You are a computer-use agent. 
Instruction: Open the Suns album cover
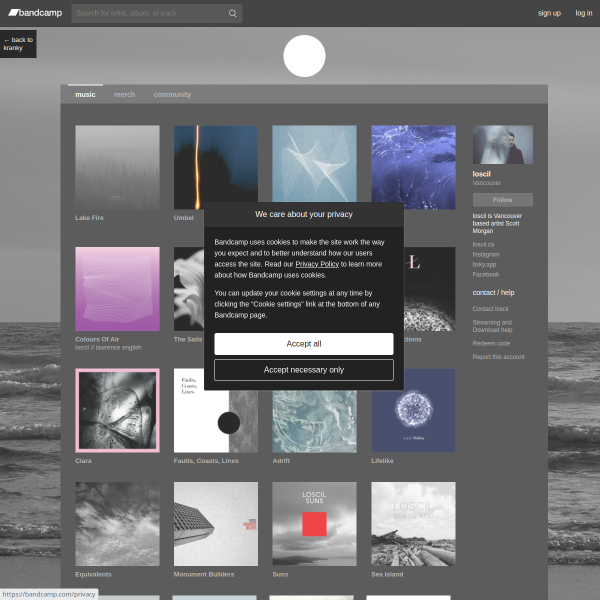[314, 524]
